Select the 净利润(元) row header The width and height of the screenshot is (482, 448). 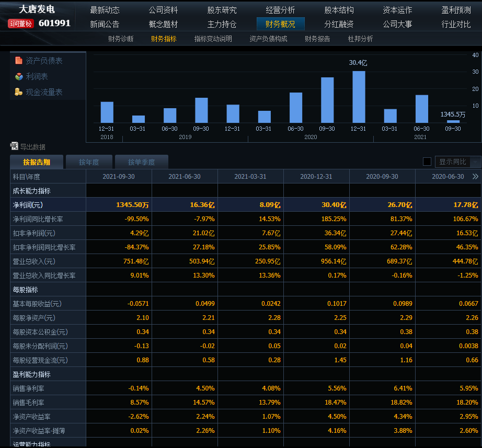point(28,205)
